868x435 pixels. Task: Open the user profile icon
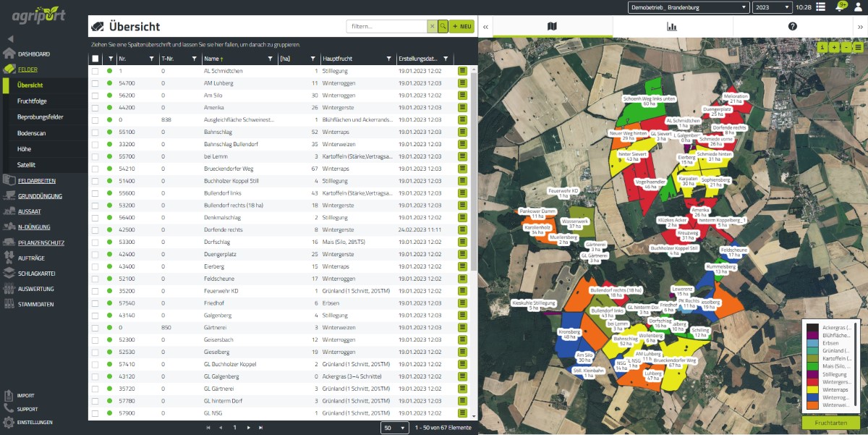pos(859,7)
